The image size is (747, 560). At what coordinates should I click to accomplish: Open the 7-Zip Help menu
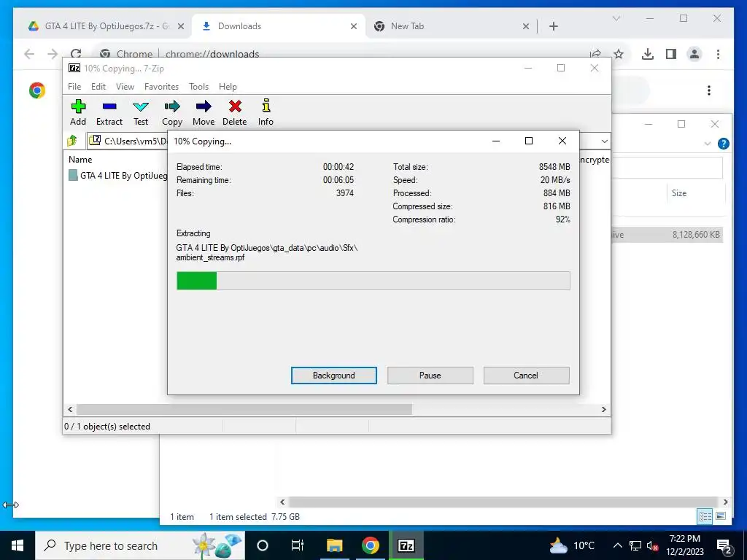click(x=228, y=87)
